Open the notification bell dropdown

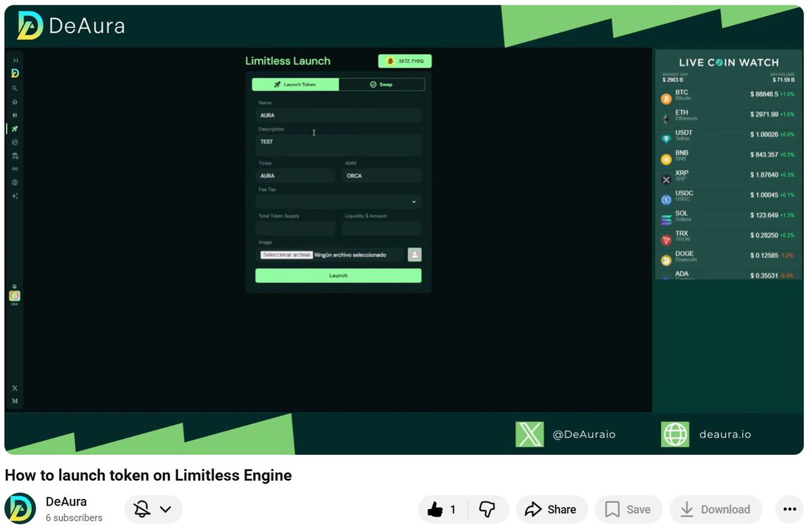154,510
